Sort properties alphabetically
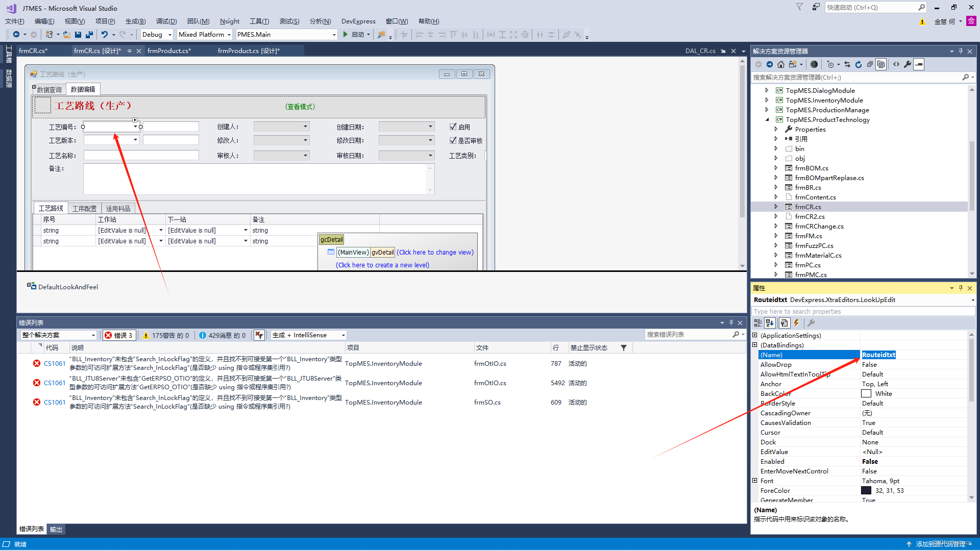This screenshot has width=980, height=551. [770, 323]
